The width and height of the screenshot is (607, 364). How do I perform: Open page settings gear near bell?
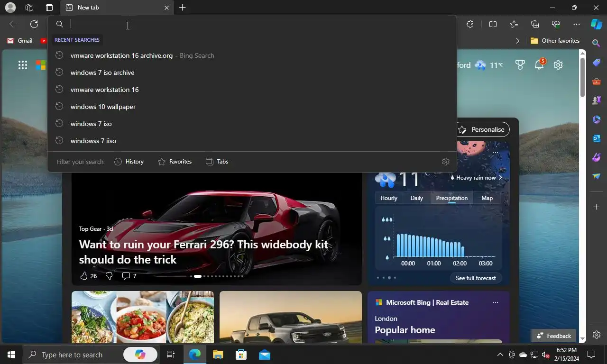(558, 65)
